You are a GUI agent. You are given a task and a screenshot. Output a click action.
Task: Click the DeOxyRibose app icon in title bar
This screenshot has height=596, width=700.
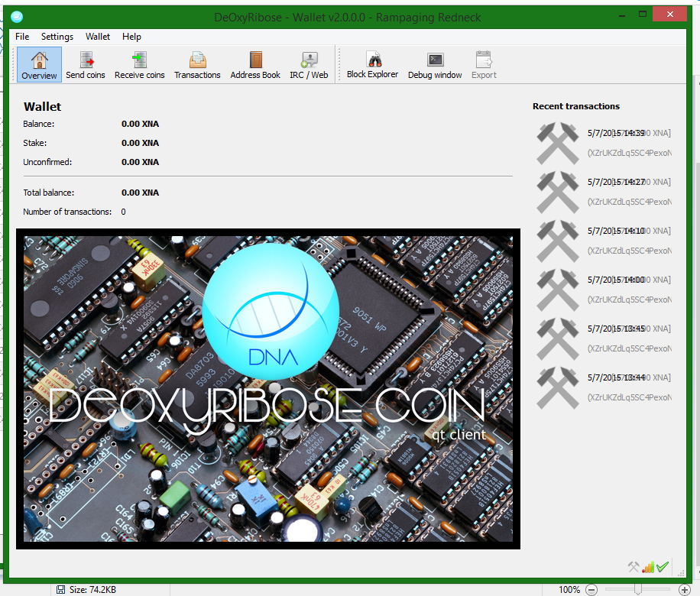click(17, 17)
